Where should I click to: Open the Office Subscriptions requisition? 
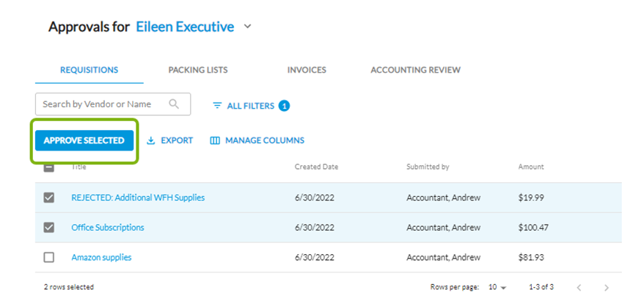108,228
